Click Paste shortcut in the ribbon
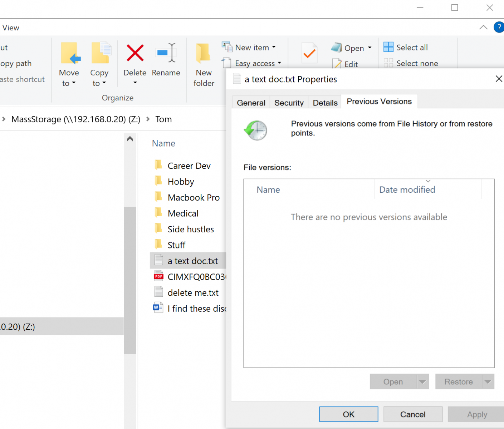The height and width of the screenshot is (429, 504). tap(22, 79)
